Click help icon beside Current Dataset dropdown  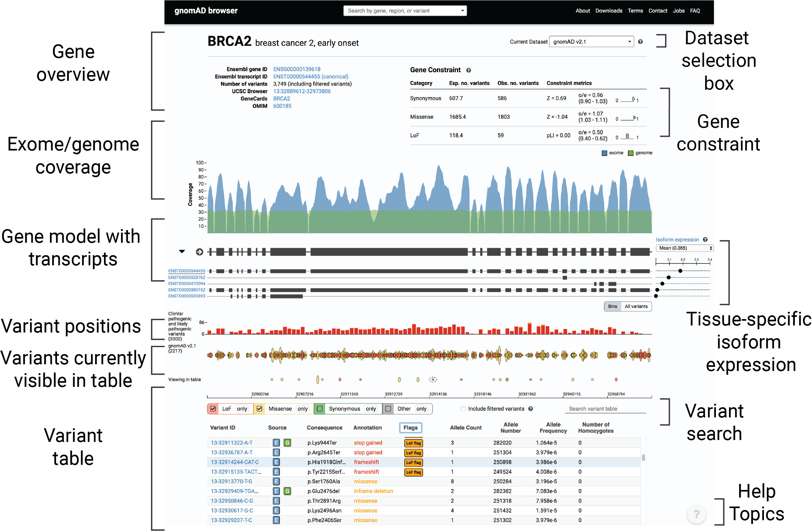[x=640, y=42]
